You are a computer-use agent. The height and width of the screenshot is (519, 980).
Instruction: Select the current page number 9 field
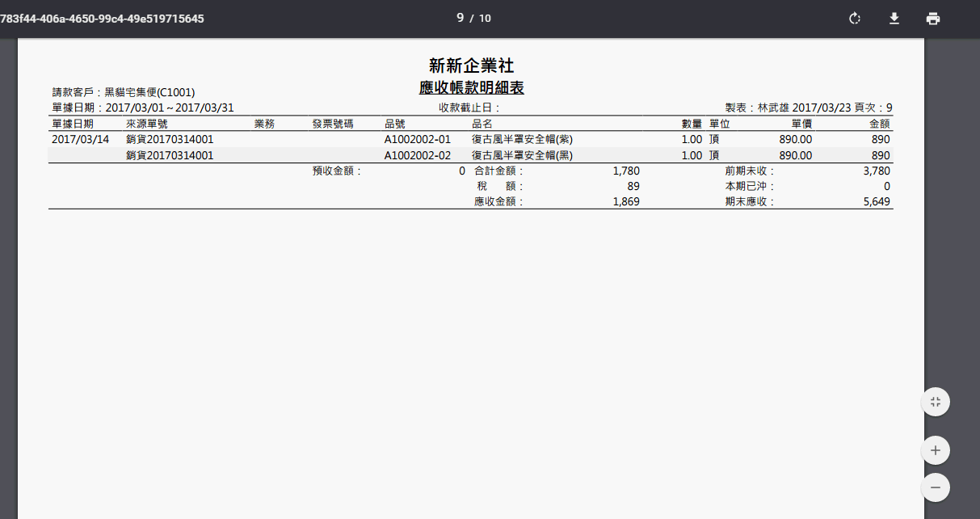coord(460,18)
